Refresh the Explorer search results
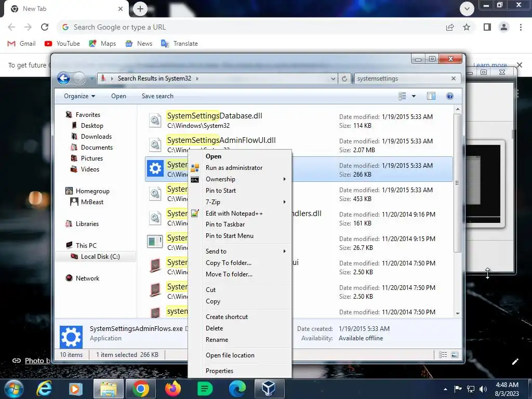The height and width of the screenshot is (399, 532). click(344, 78)
